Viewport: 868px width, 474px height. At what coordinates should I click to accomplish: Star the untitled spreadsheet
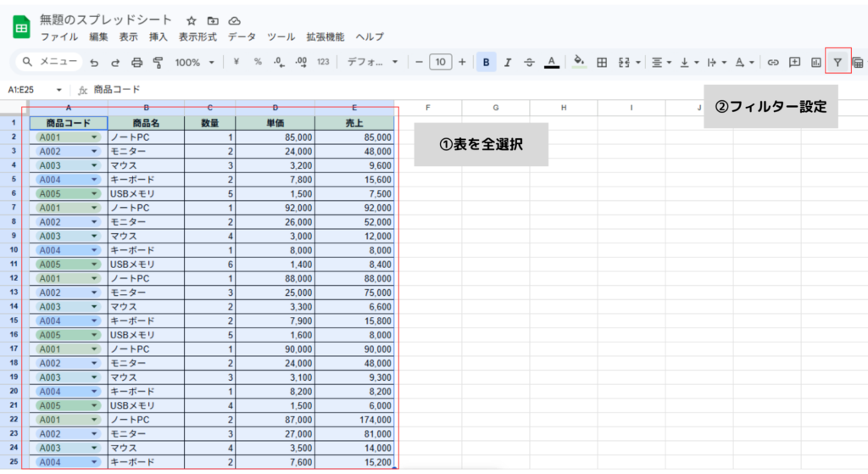click(192, 20)
